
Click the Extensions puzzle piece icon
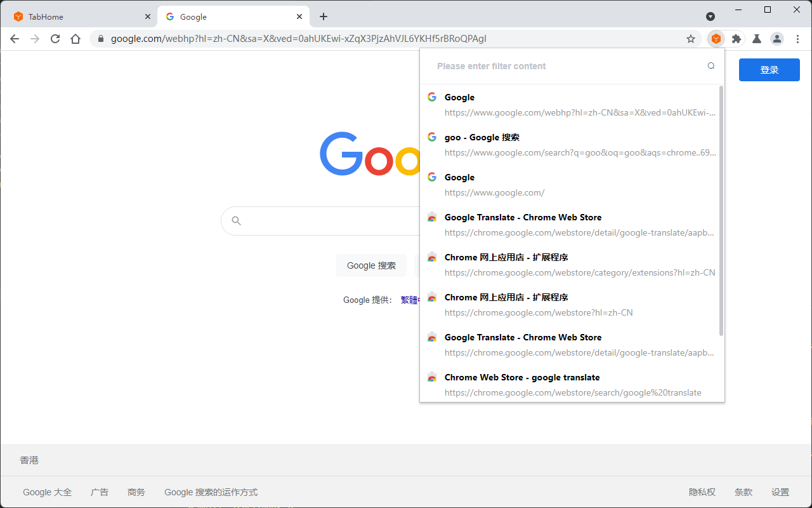tap(736, 39)
